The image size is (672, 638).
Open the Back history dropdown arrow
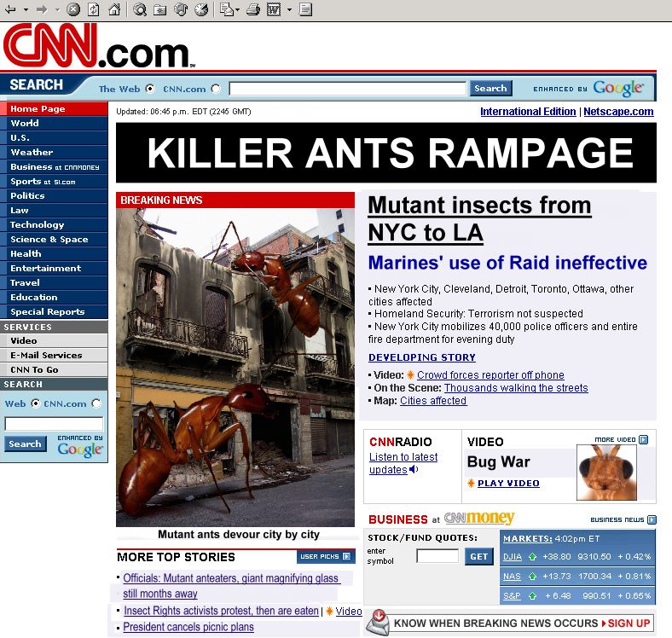[x=26, y=9]
